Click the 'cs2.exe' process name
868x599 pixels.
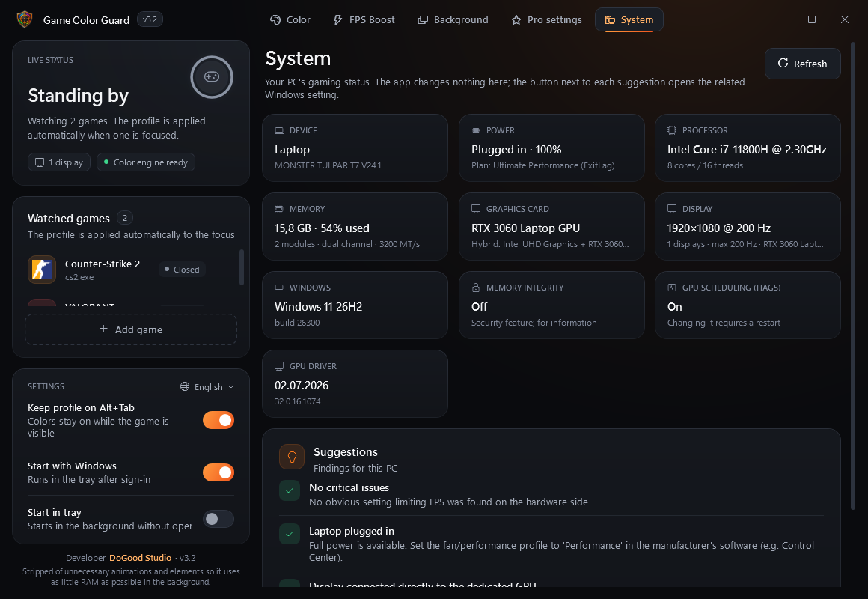79,277
